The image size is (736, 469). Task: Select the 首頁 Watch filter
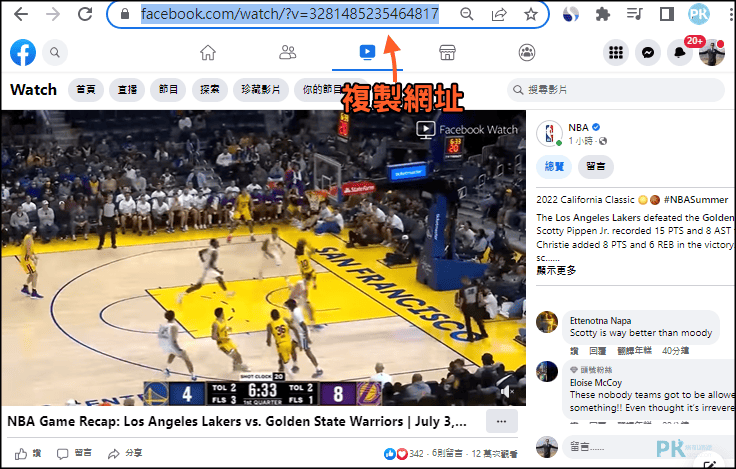[86, 89]
